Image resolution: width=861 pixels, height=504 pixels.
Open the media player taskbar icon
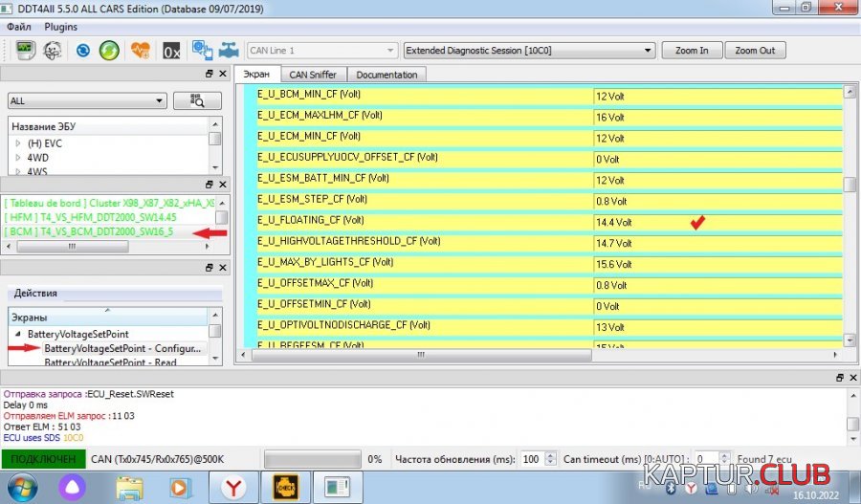click(x=180, y=488)
